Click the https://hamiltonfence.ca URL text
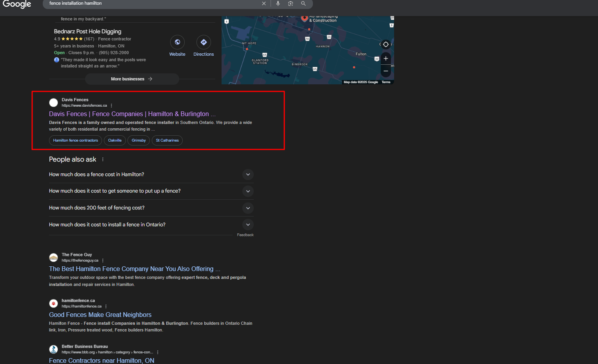Viewport: 598px width, 364px height. click(82, 306)
